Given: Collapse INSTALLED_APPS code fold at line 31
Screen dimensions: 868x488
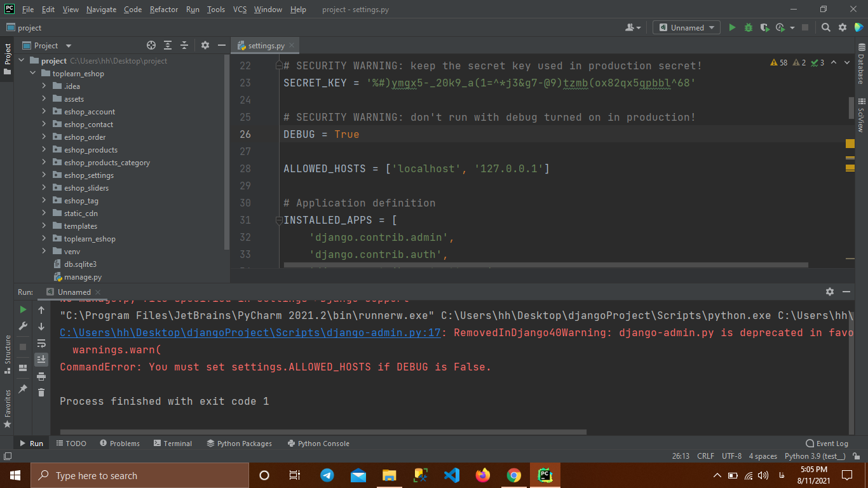Looking at the screenshot, I should point(278,220).
